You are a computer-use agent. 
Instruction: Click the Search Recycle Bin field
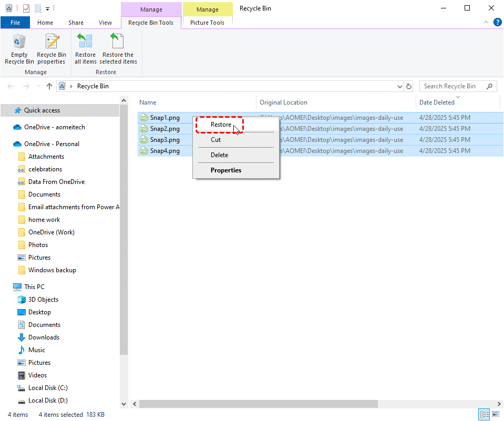pyautogui.click(x=452, y=86)
